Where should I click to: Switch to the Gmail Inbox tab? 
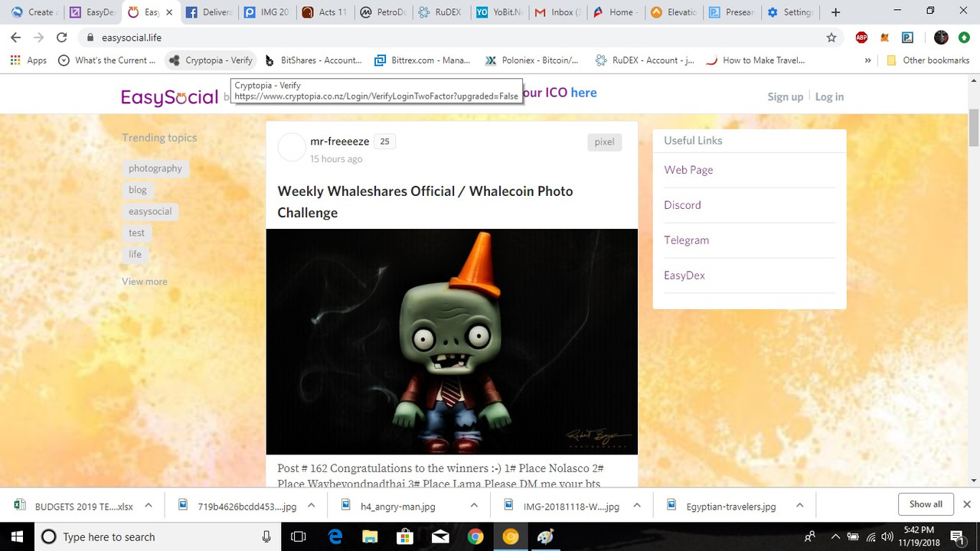pos(558,12)
